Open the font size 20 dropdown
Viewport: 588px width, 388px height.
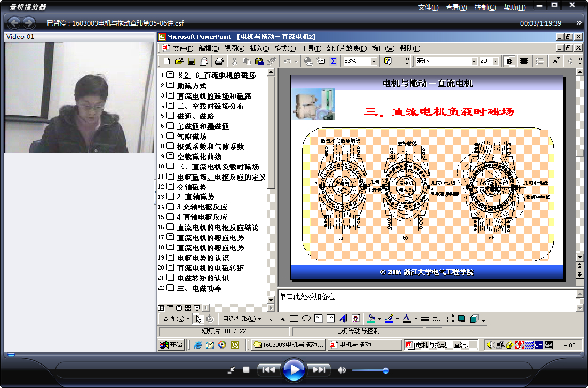(496, 61)
